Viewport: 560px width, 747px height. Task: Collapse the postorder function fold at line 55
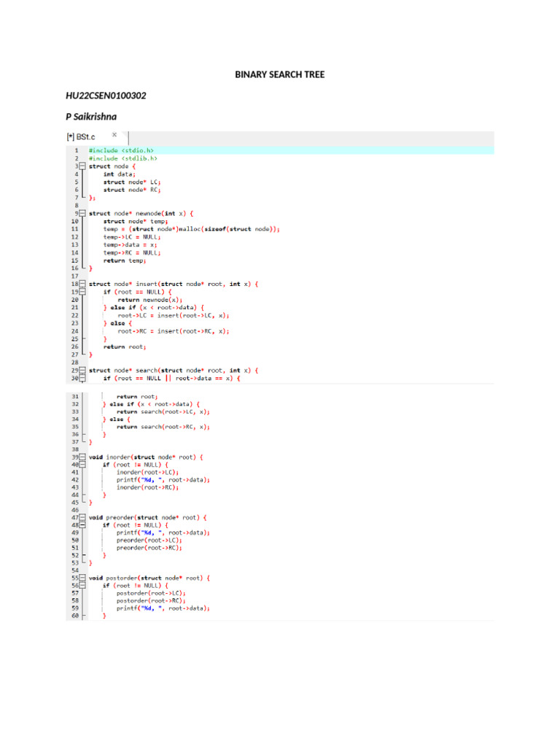[82, 578]
